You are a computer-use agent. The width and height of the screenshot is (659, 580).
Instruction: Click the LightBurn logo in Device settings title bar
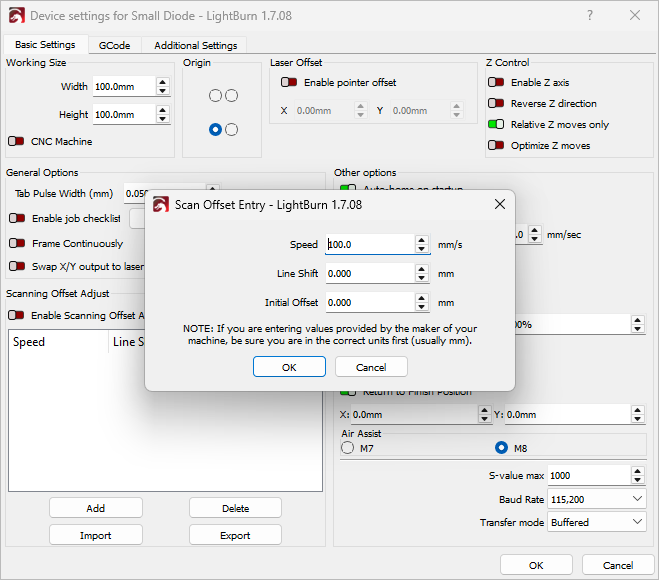point(17,16)
